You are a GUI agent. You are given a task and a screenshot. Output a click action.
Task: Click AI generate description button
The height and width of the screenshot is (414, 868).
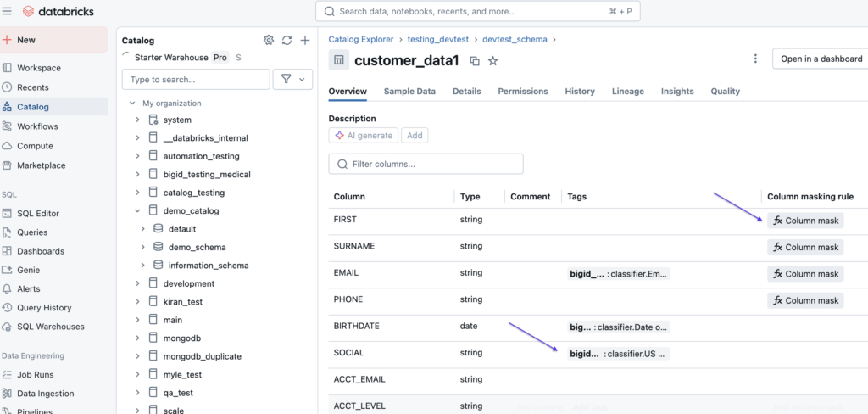[363, 135]
